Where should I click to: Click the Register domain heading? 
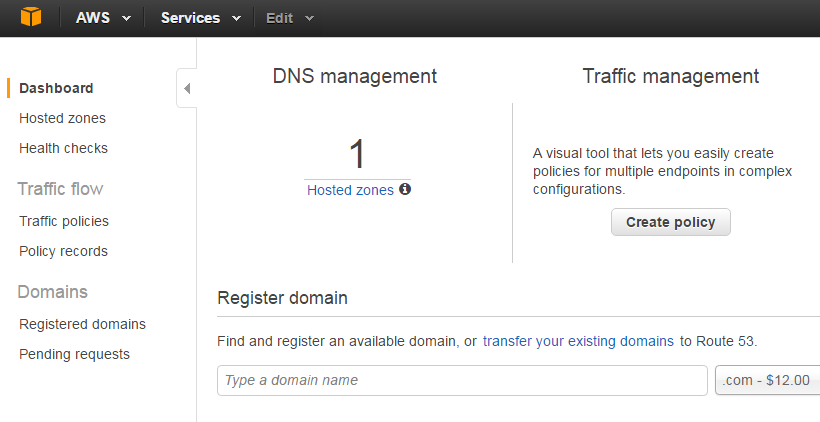tap(282, 298)
